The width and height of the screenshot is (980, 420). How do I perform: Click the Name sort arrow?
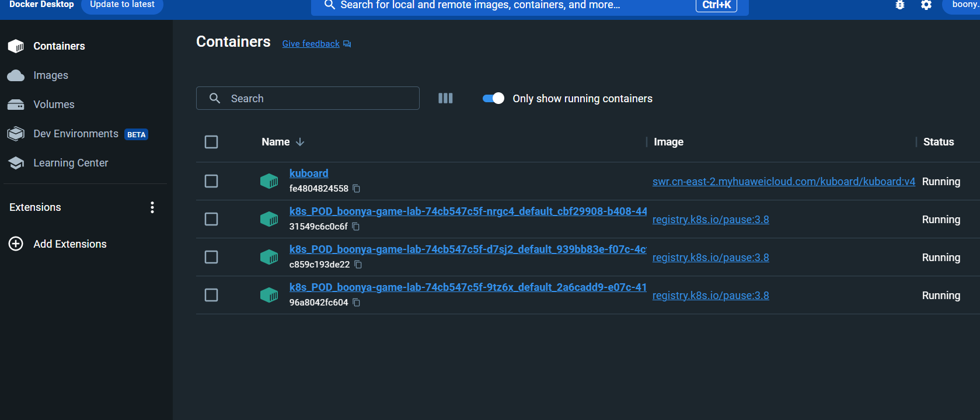click(x=300, y=142)
